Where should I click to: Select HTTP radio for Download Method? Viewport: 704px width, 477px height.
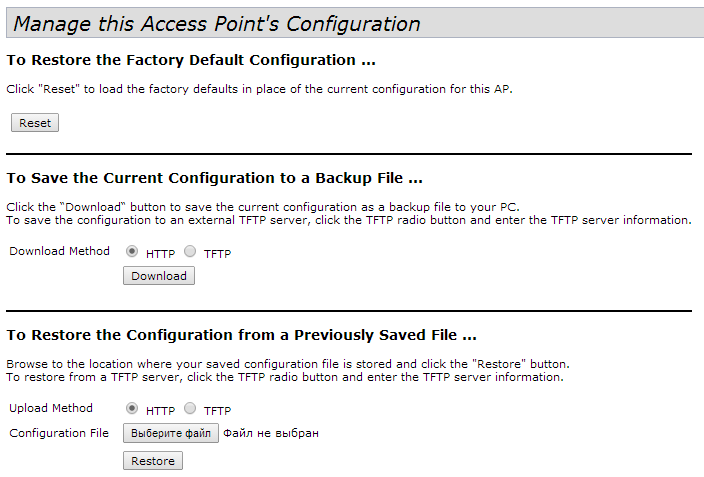click(132, 252)
